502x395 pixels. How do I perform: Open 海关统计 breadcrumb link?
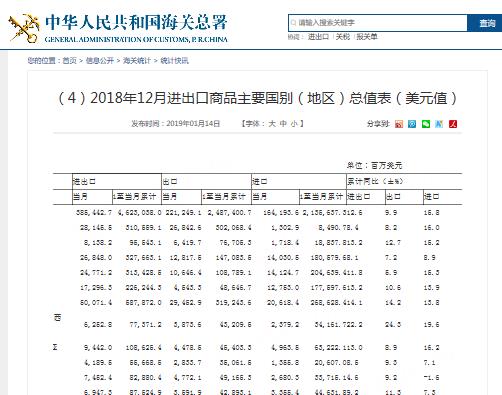(137, 61)
